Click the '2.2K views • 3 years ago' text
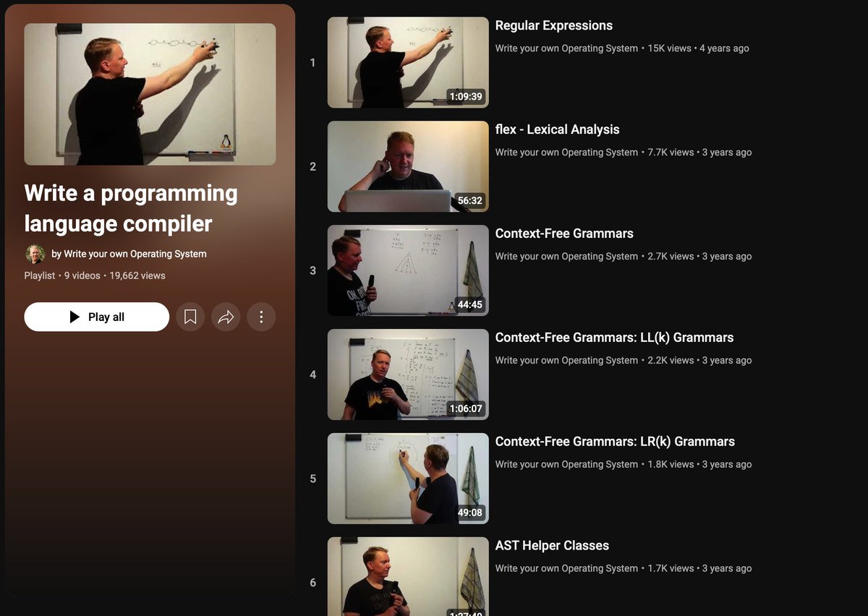868x616 pixels. click(x=699, y=361)
